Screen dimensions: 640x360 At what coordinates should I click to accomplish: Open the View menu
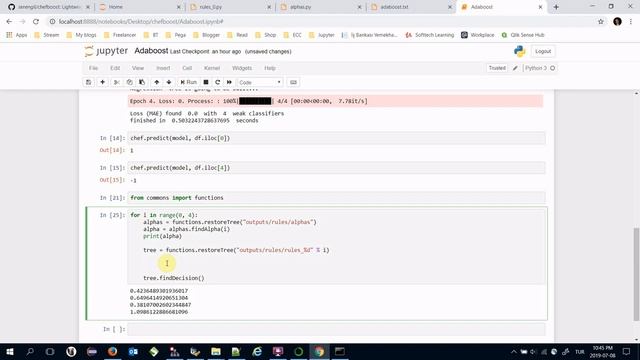[x=138, y=68]
